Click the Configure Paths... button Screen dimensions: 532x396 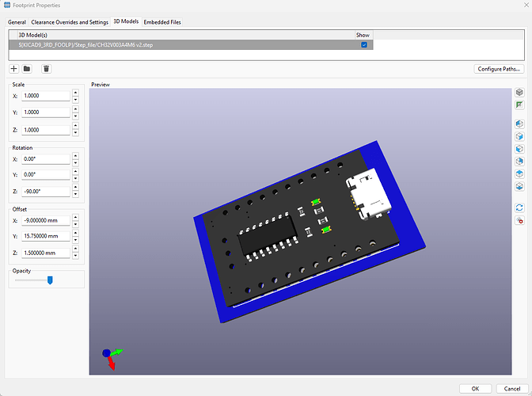(499, 69)
